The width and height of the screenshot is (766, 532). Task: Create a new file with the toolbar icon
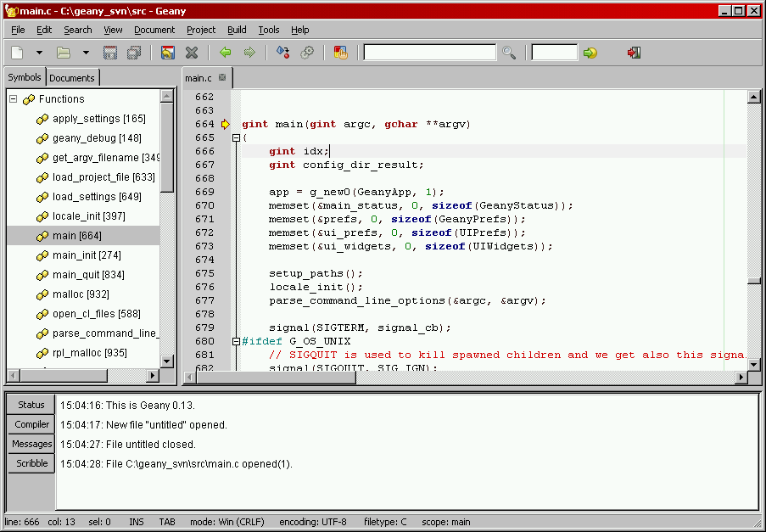click(17, 53)
